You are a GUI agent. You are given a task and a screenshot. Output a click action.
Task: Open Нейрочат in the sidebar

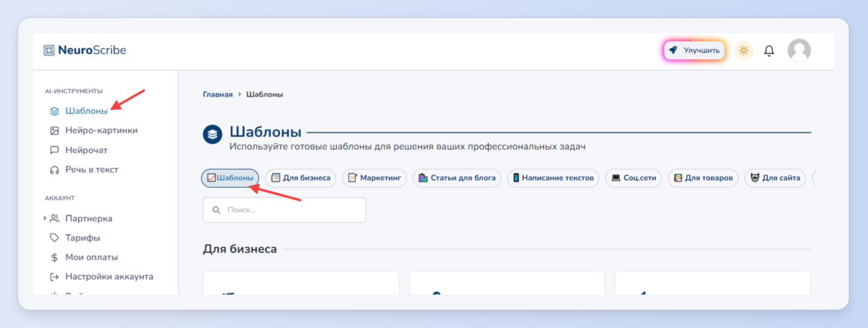[x=78, y=150]
